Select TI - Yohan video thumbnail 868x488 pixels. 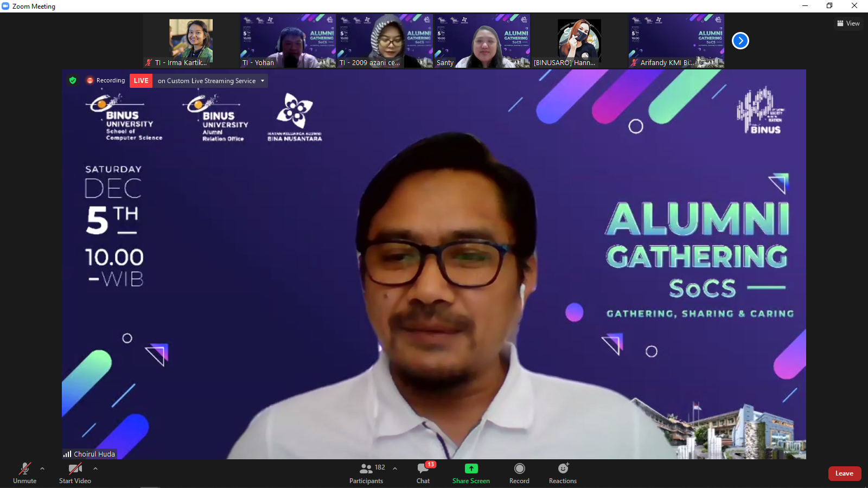coord(288,41)
